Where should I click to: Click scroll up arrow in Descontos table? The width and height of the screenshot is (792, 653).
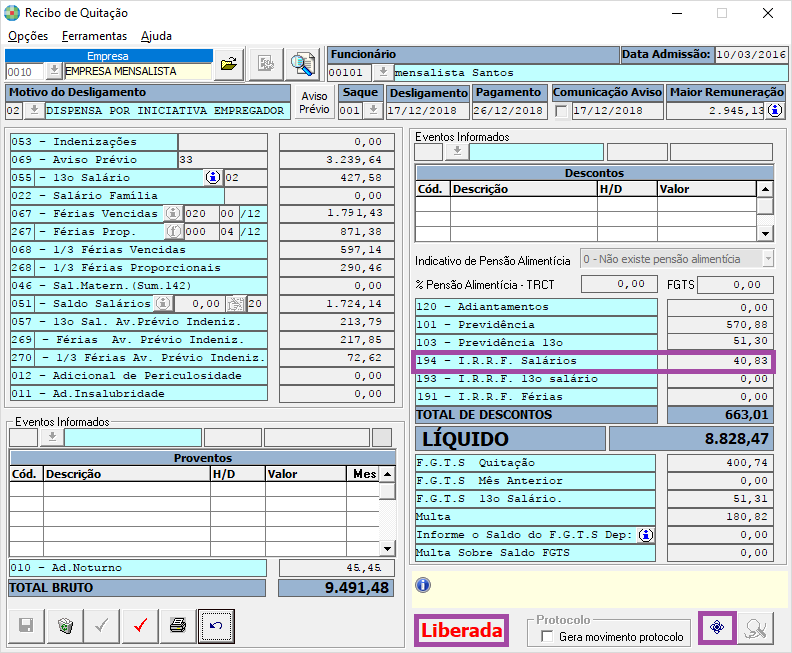(x=765, y=189)
